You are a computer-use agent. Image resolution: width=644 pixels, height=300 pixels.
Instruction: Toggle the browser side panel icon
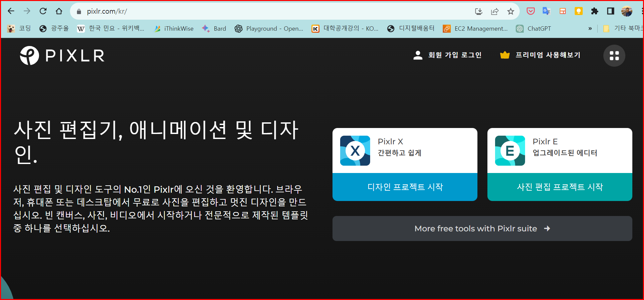pos(611,11)
